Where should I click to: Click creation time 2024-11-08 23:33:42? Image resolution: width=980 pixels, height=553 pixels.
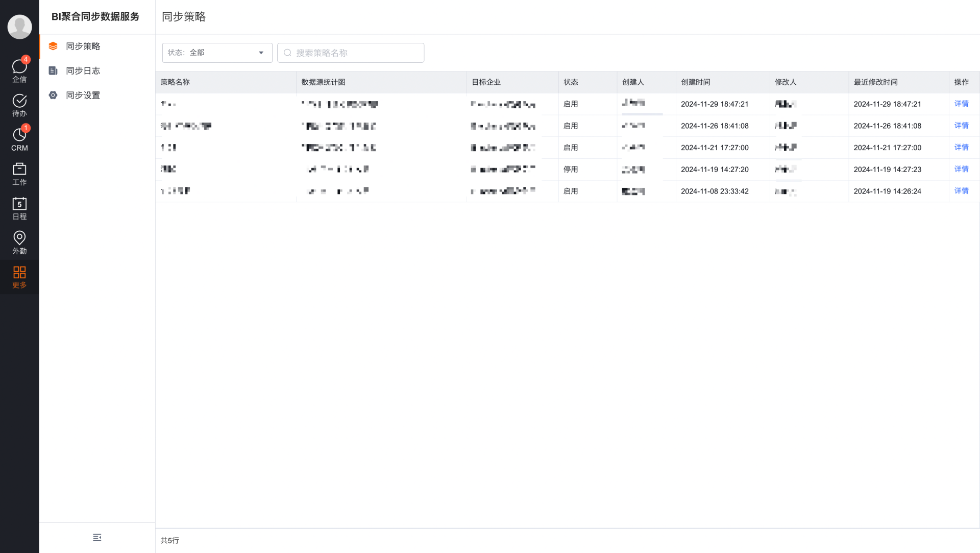pos(715,191)
